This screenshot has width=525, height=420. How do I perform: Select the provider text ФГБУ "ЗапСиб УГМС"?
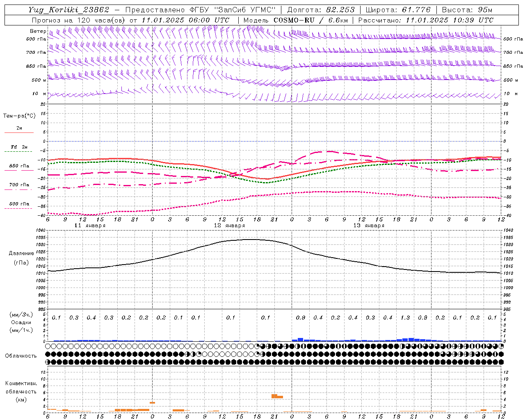233,10
